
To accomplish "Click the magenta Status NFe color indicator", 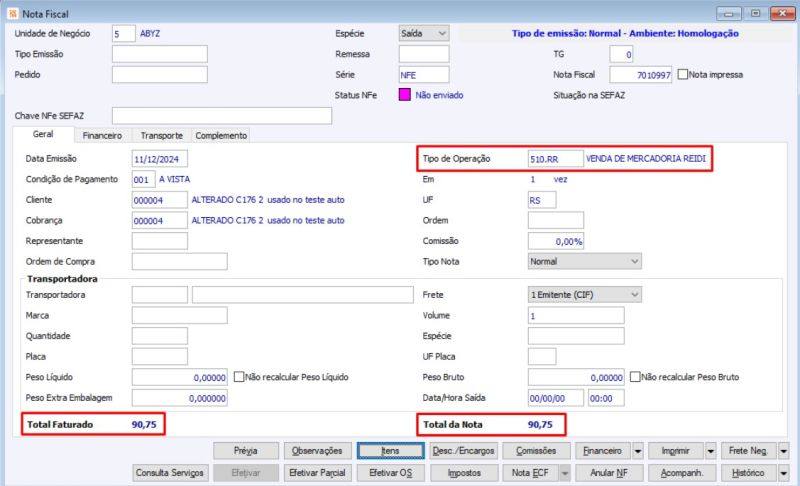I will coord(405,95).
